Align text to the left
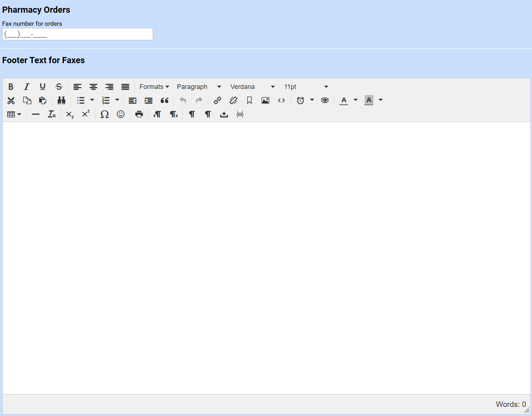Viewport: 532px width, 416px height. pos(77,87)
